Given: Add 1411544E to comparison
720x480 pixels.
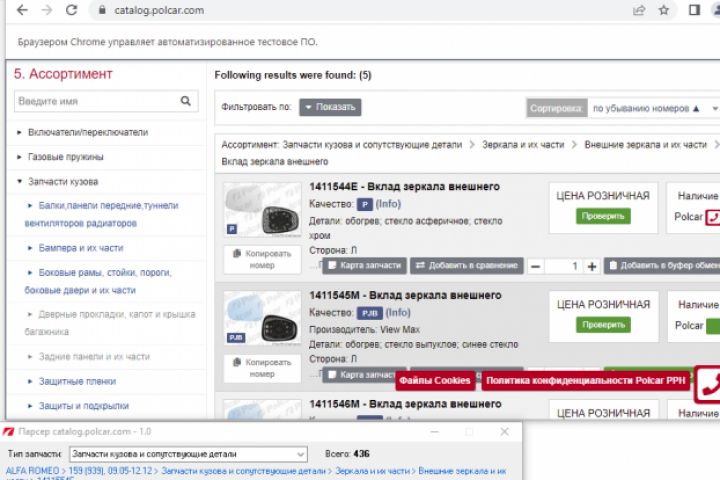Looking at the screenshot, I should coord(467,265).
